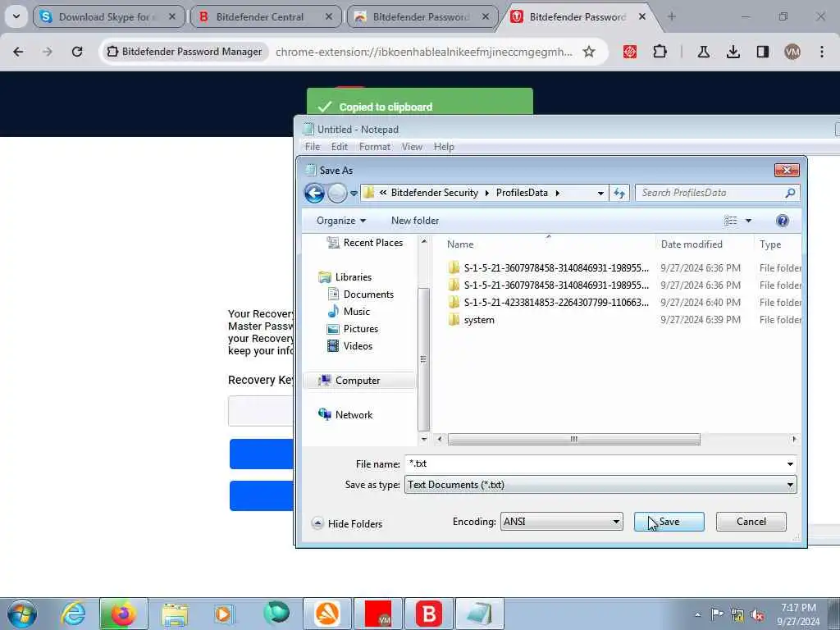Click Cancel in the Save As dialog
Image resolution: width=840 pixels, height=630 pixels.
point(751,521)
